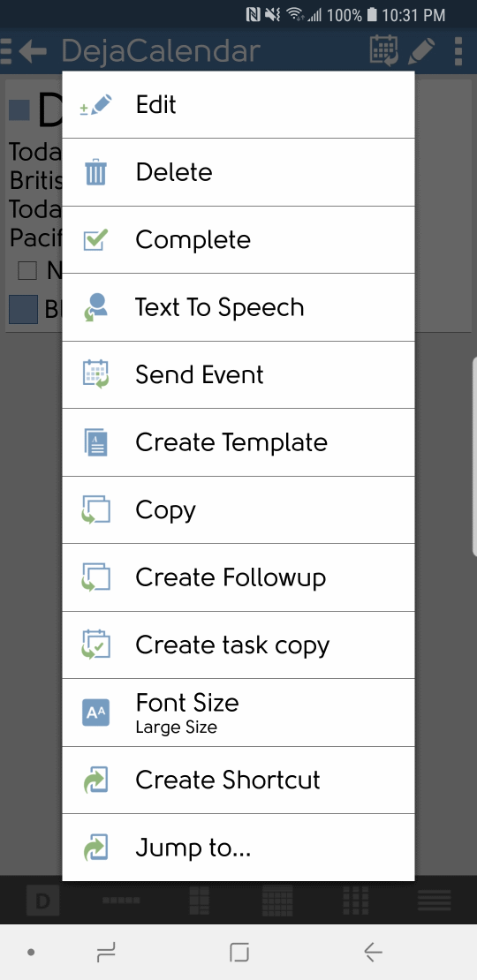
Task: Tap the DejaCalendar title
Action: pos(160,50)
